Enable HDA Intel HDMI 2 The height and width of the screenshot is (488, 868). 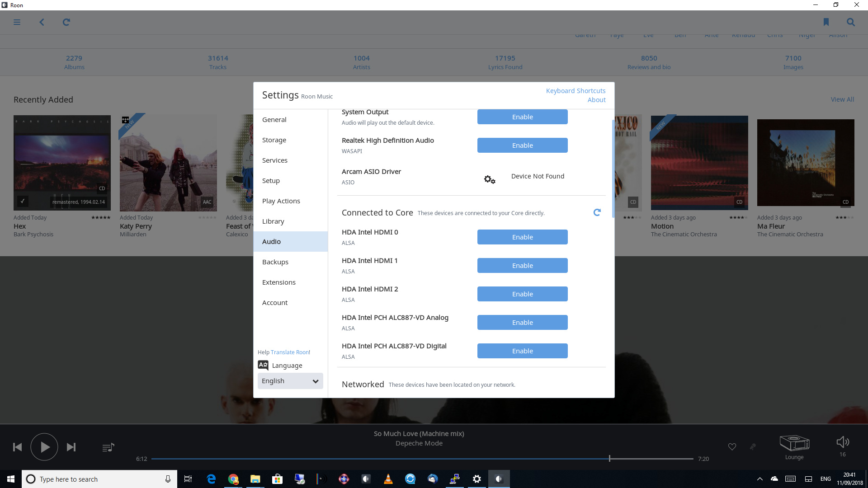(x=523, y=294)
